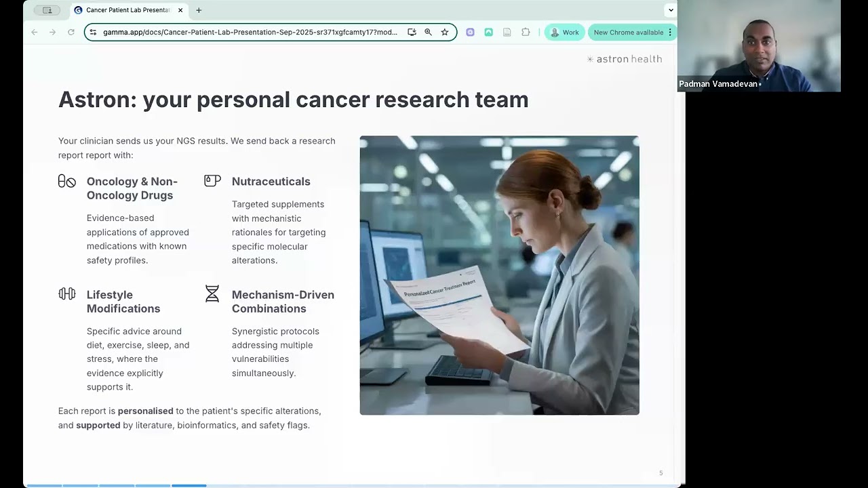Click the 'Mechanism-Driven Combinations' heading
This screenshot has height=488, width=868.
[x=283, y=302]
